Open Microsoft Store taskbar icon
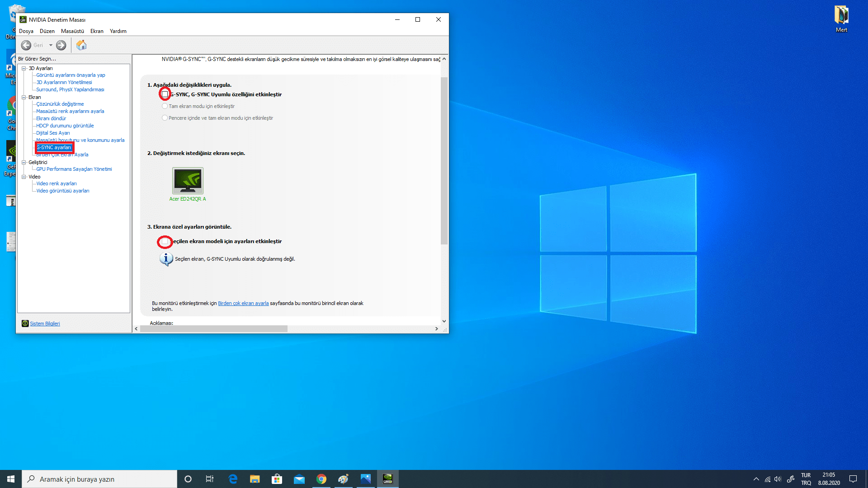Viewport: 868px width, 488px height. pos(277,479)
